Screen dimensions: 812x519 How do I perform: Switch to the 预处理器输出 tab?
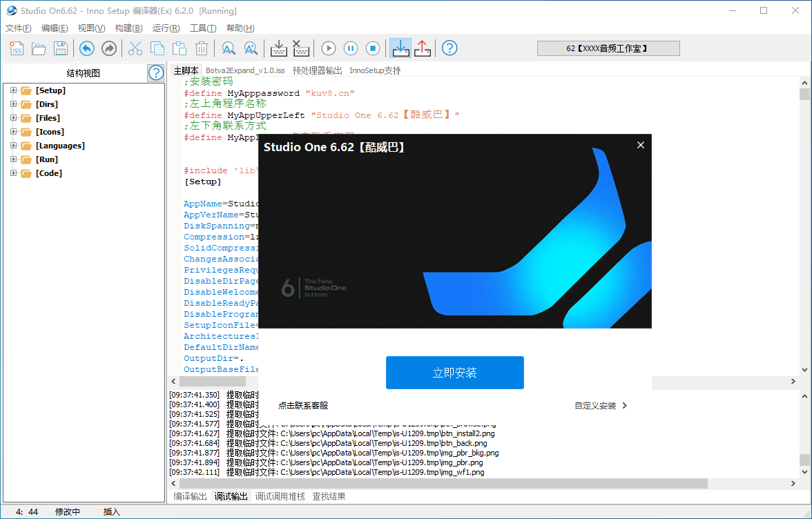point(317,70)
